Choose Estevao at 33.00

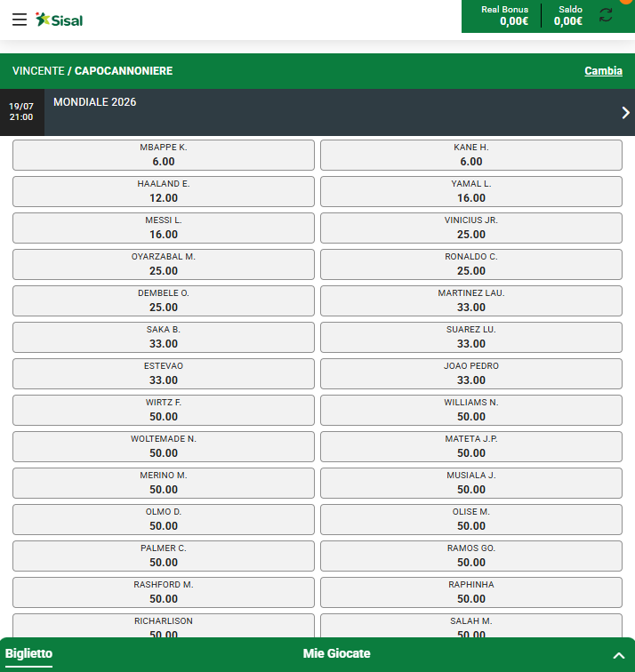tap(164, 373)
